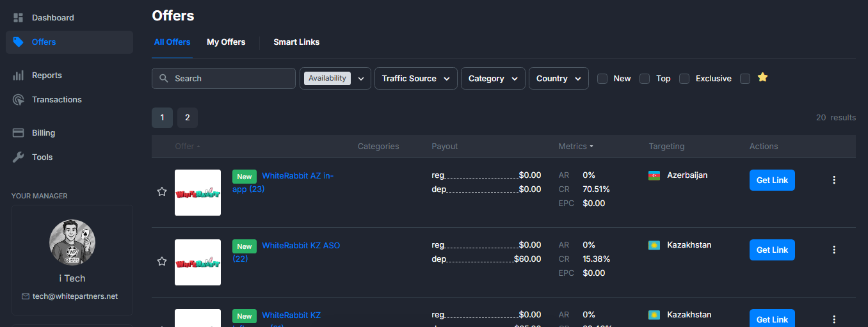This screenshot has width=868, height=327.
Task: Enable the Top filter checkbox
Action: (645, 78)
